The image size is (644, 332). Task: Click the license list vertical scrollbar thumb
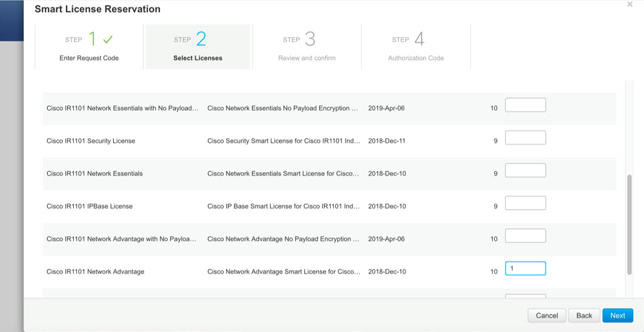click(x=629, y=225)
